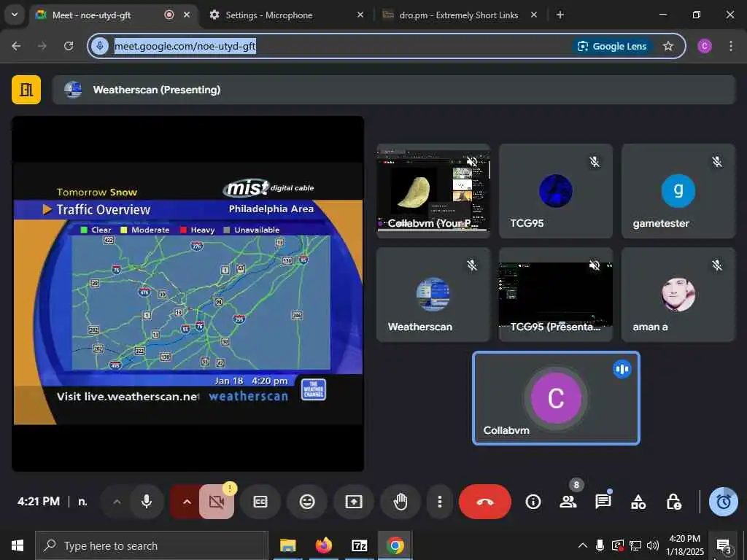The width and height of the screenshot is (747, 560).
Task: Click the Present now screen share icon
Action: 354,502
